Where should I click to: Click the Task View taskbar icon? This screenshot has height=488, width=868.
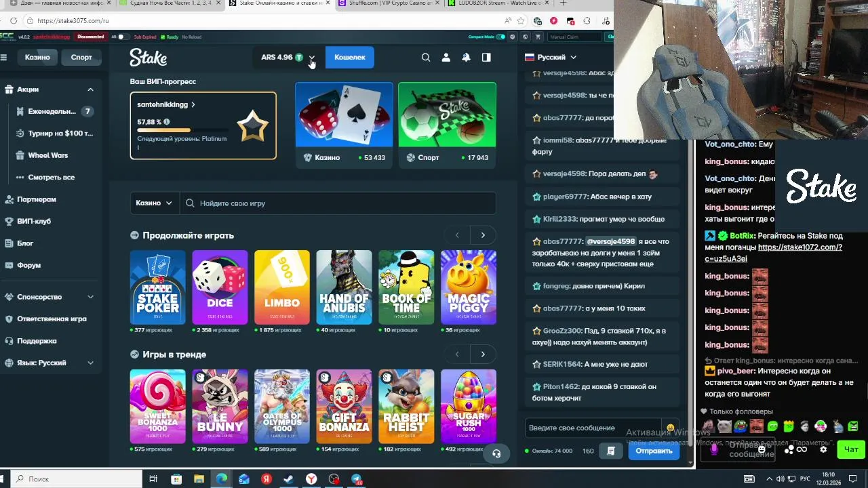point(154,479)
